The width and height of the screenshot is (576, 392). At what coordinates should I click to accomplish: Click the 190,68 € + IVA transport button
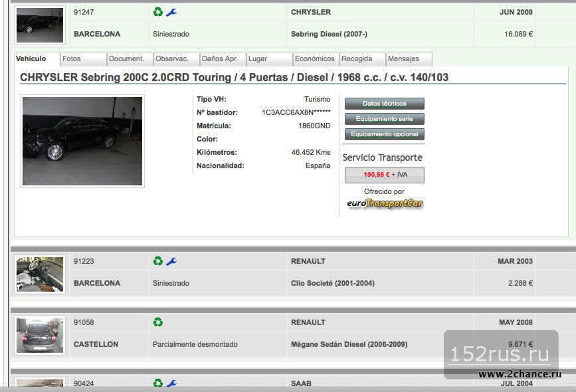tap(384, 175)
